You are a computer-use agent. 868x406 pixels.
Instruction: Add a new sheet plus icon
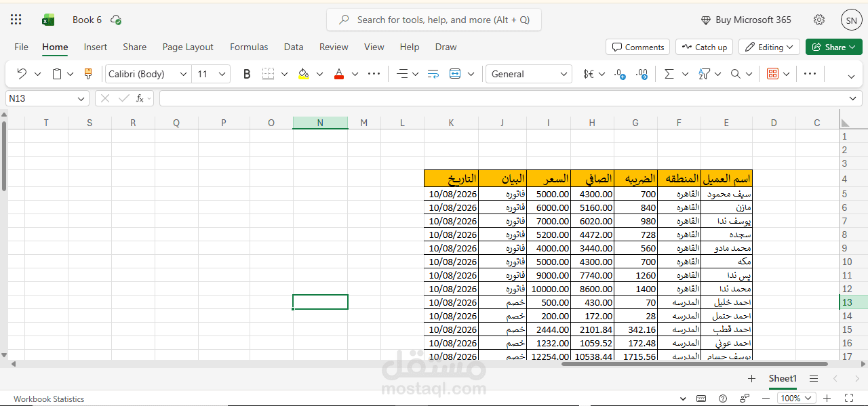pos(751,378)
